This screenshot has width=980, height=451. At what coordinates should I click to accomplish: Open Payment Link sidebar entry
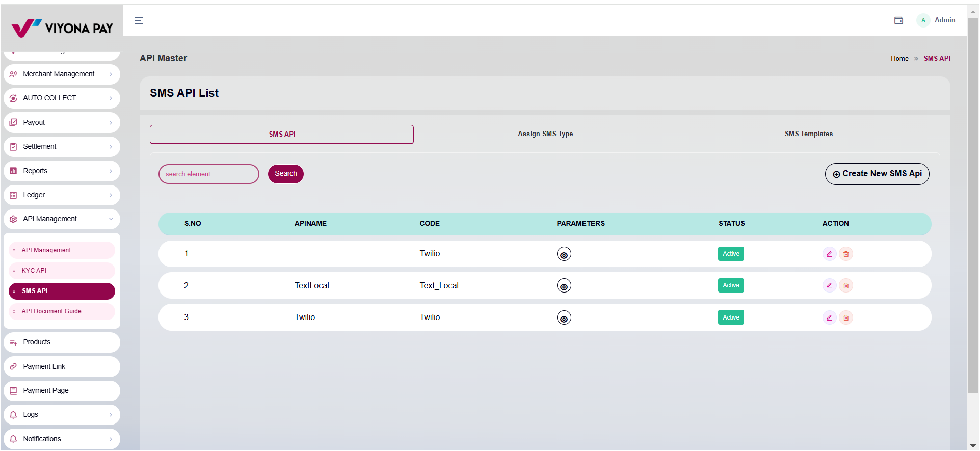pos(62,367)
